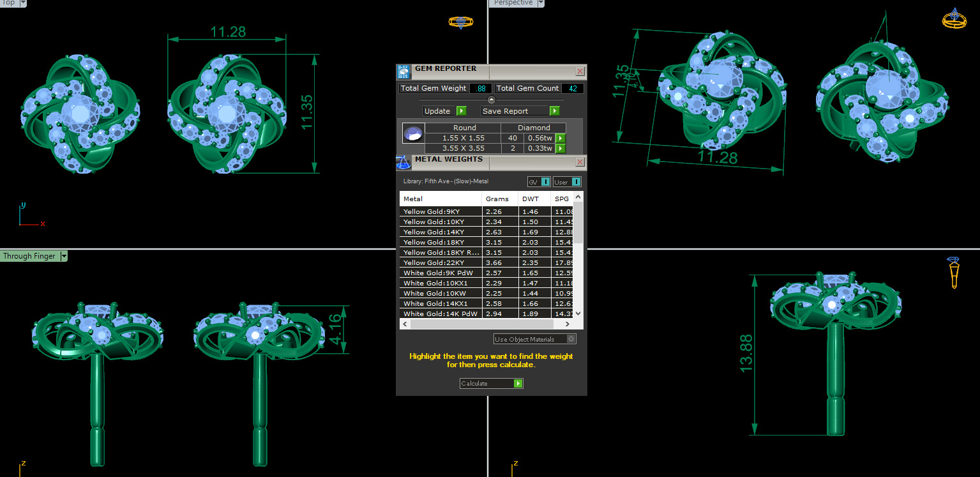
Task: Click the metal list scroll-right arrow
Action: click(568, 324)
